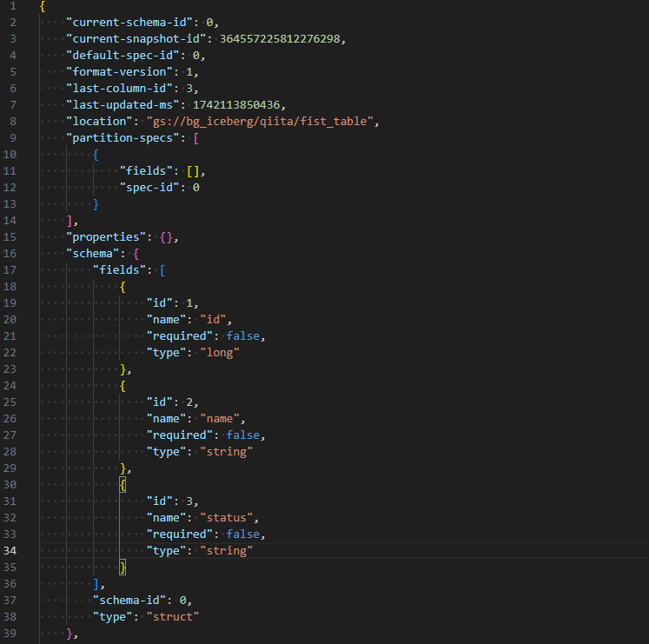Click the empty brackets on line 11
The image size is (649, 644).
pyautogui.click(x=193, y=171)
